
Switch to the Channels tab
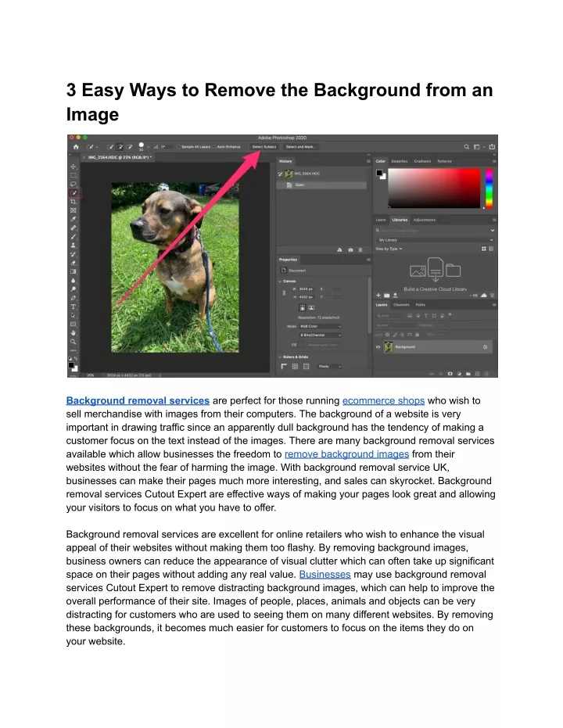(x=401, y=305)
